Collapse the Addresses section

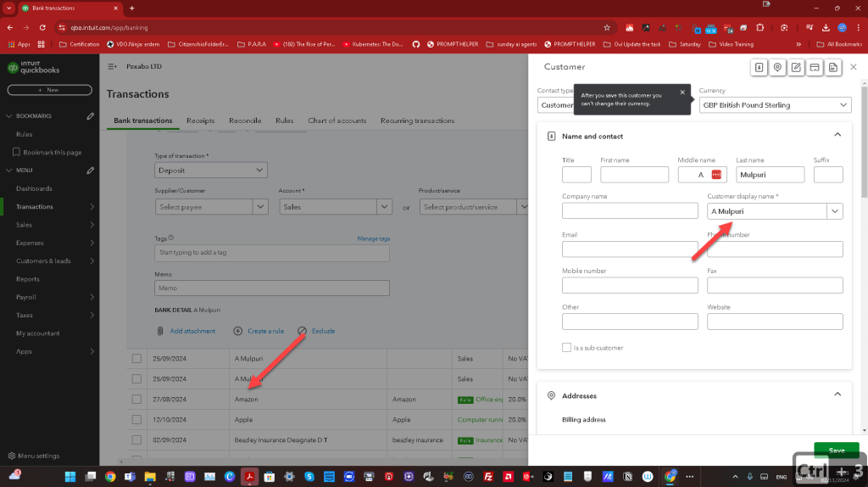837,395
